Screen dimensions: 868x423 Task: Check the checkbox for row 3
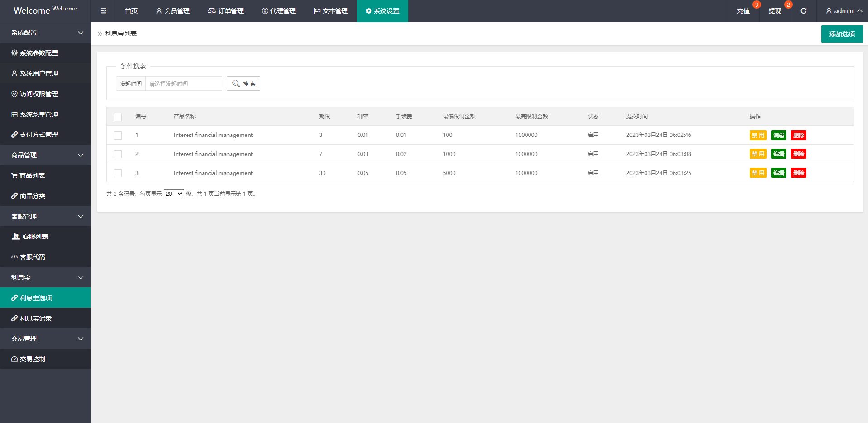pyautogui.click(x=118, y=173)
